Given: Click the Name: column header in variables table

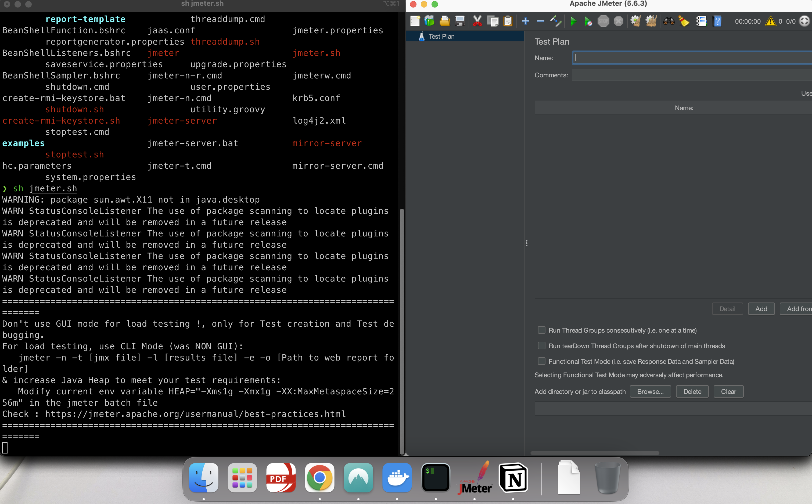Looking at the screenshot, I should click(x=684, y=108).
